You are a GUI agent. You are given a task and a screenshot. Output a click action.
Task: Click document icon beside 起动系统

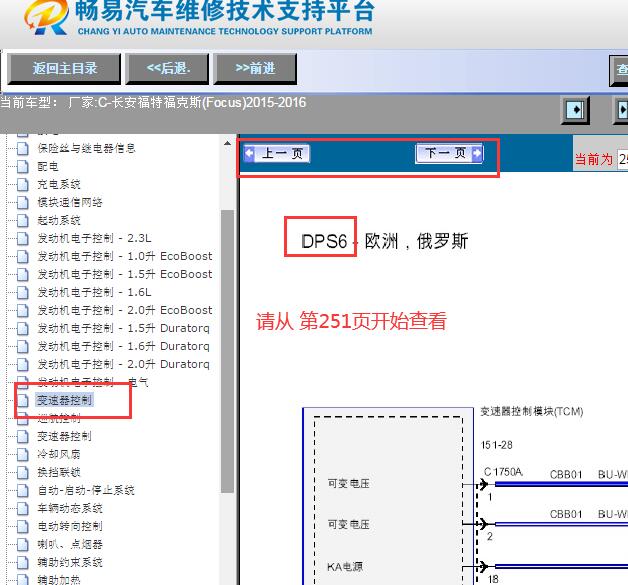pyautogui.click(x=23, y=220)
